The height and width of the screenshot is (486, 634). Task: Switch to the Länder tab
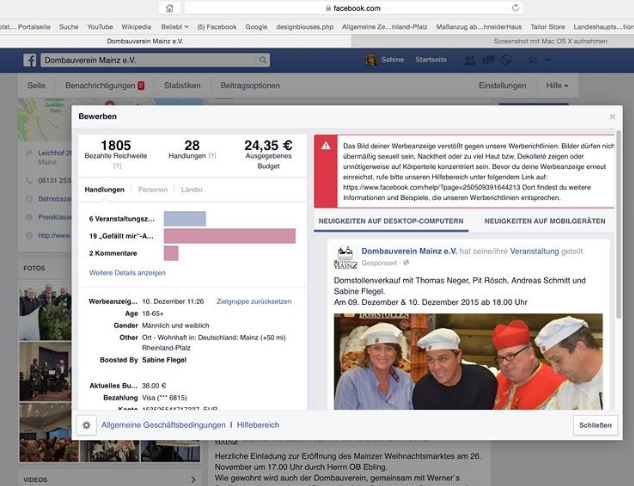(x=192, y=190)
